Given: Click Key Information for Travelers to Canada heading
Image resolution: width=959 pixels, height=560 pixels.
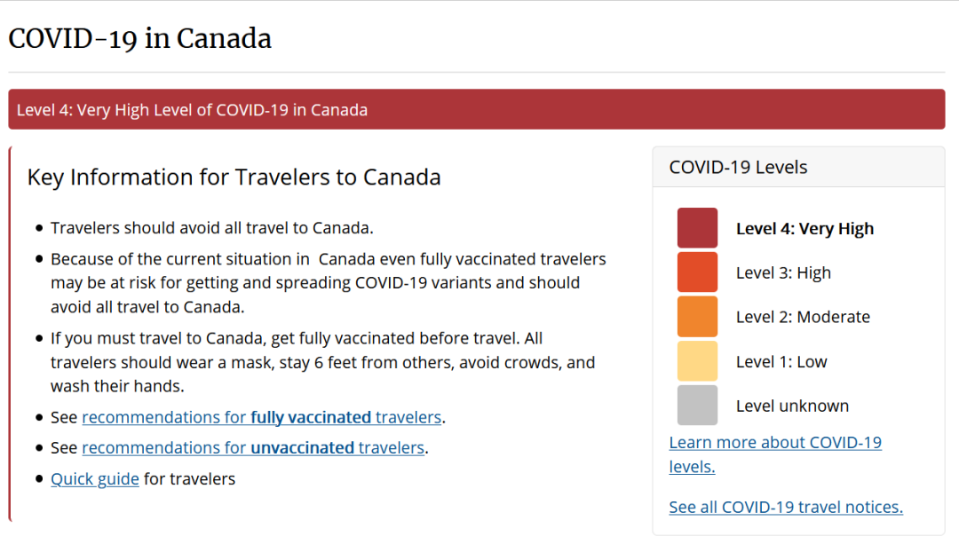Looking at the screenshot, I should [234, 177].
